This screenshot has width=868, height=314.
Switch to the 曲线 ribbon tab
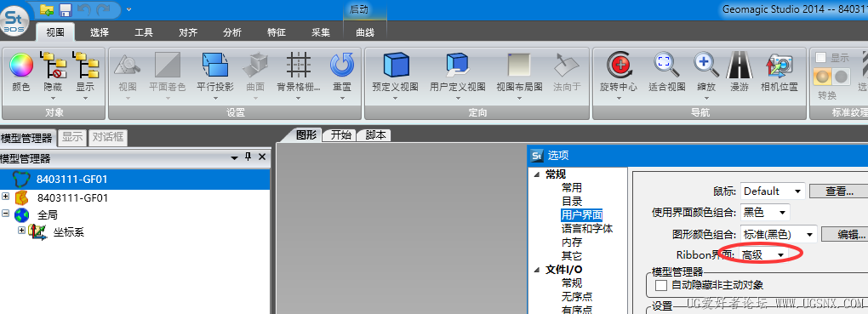tap(365, 32)
